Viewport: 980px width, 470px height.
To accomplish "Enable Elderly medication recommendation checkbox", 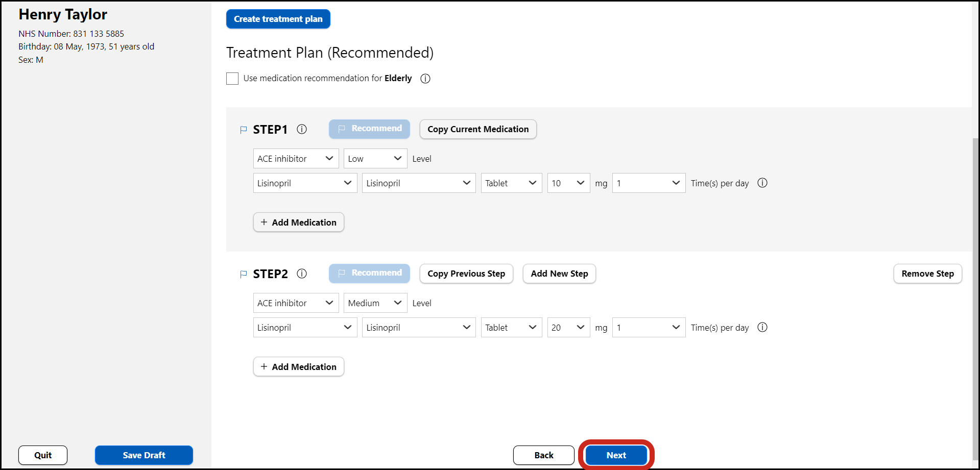I will click(x=232, y=79).
